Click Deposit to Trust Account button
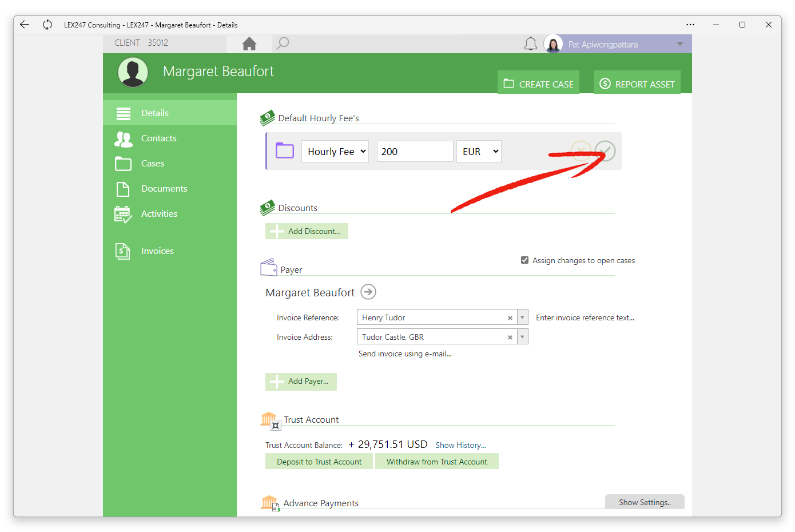 [x=319, y=462]
